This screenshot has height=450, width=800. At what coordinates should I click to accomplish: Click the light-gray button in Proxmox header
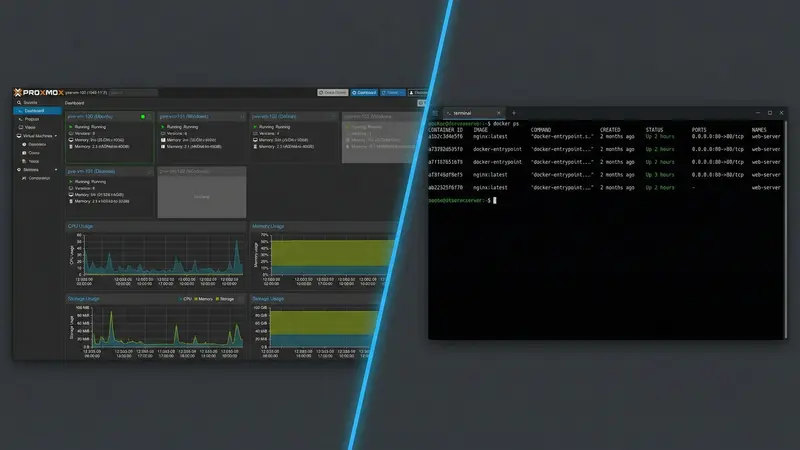pyautogui.click(x=333, y=93)
